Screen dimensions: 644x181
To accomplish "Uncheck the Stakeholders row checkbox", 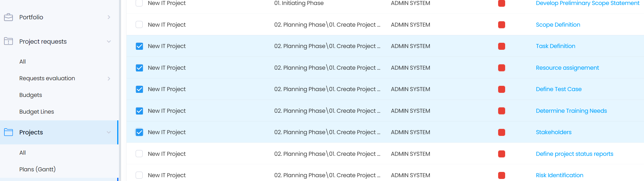I will 139,132.
